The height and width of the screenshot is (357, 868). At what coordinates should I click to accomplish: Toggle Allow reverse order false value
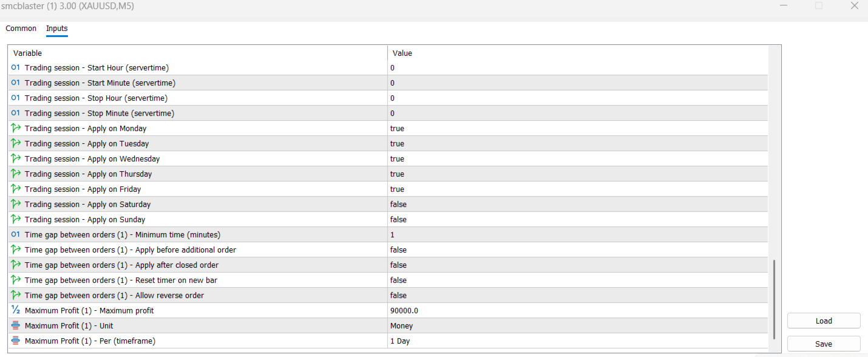pos(398,295)
